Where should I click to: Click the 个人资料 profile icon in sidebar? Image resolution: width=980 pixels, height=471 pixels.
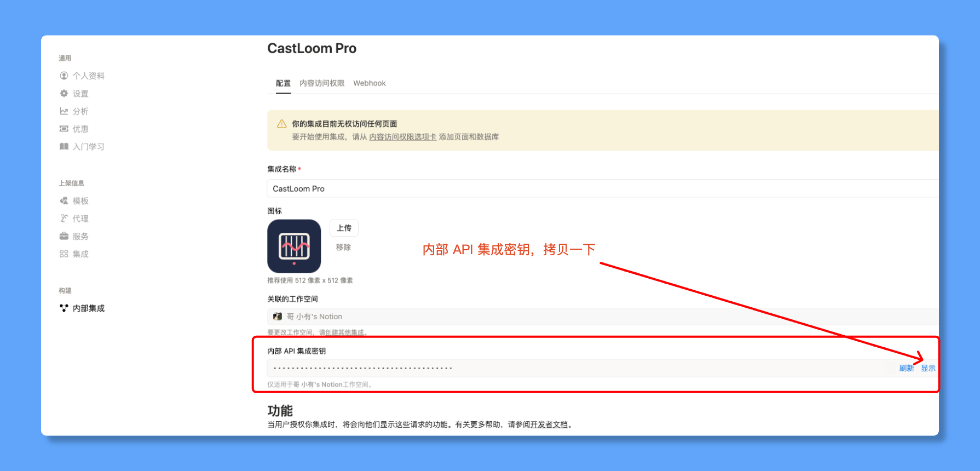coord(64,76)
